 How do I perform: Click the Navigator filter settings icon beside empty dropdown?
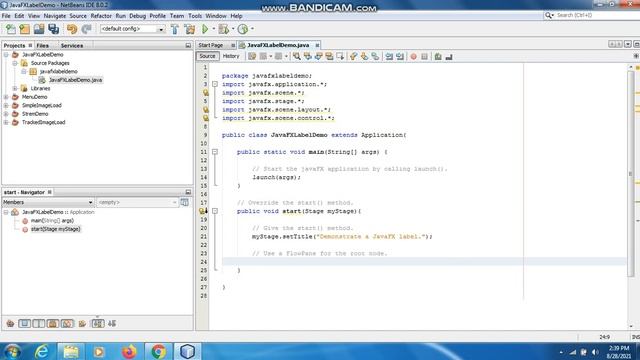[184, 202]
